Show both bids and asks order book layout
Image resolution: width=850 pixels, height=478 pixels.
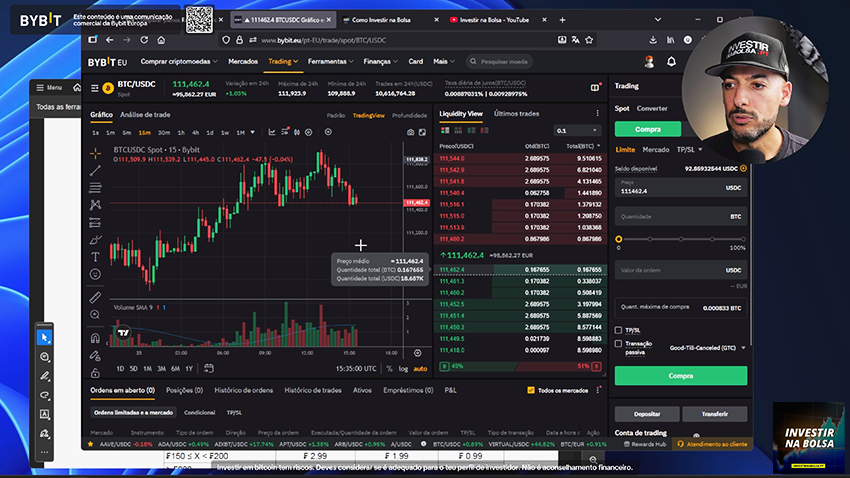445,131
